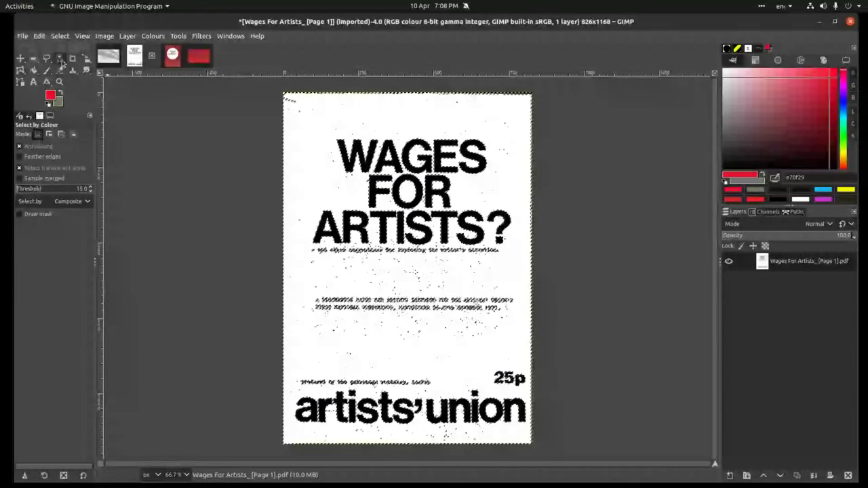868x488 pixels.
Task: Open the tool options tab menu button
Action: [x=90, y=116]
